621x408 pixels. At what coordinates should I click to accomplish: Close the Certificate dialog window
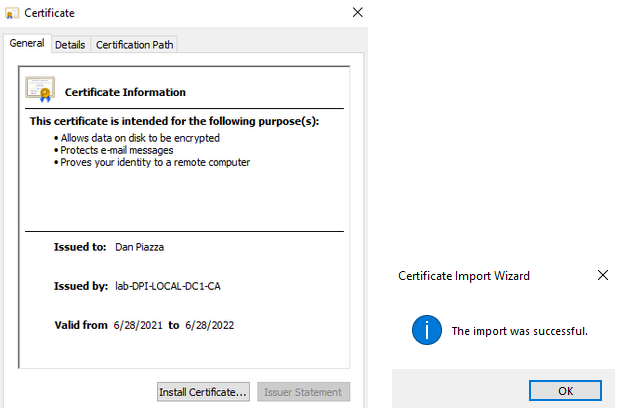click(x=357, y=13)
